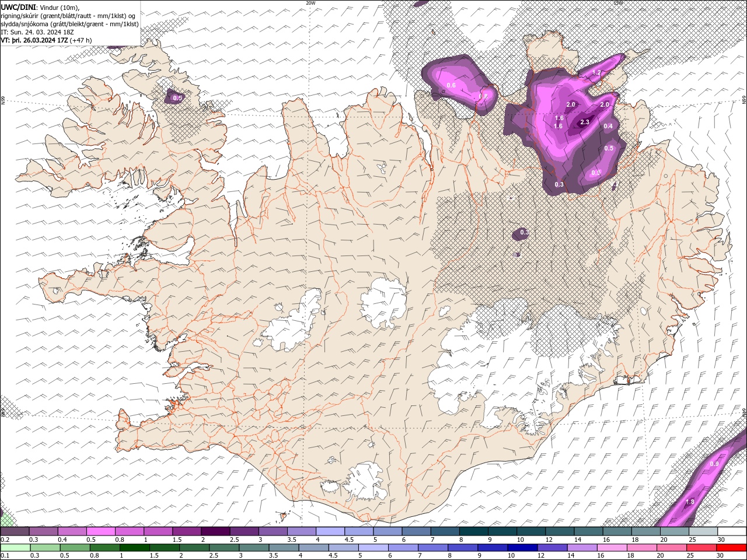Click the white swatch labeled 30 in upper legend
The image size is (747, 560).
[731, 531]
